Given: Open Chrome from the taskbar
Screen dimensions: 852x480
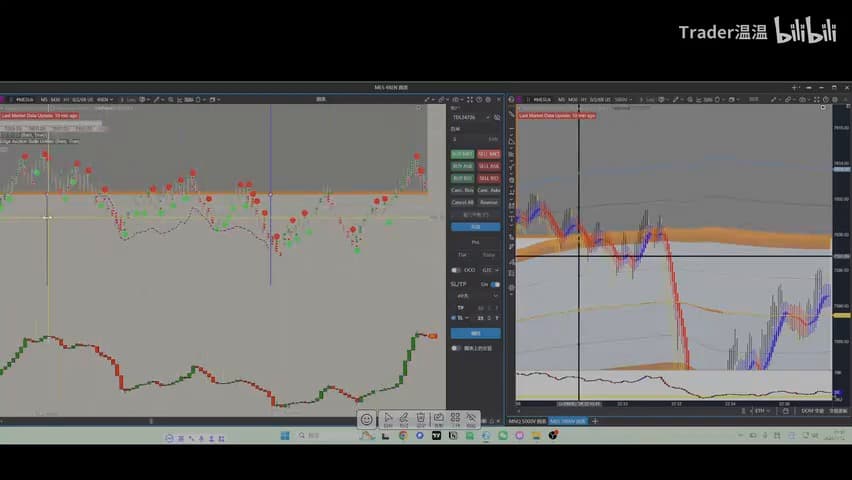Looking at the screenshot, I should pos(403,435).
